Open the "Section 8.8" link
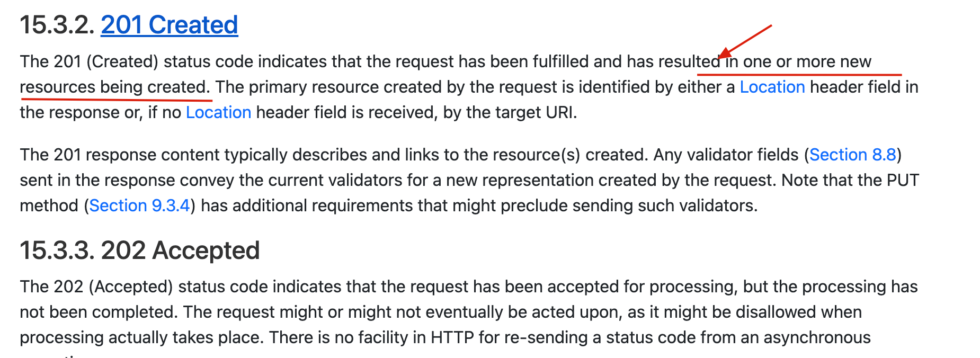980x358 pixels. tap(852, 155)
